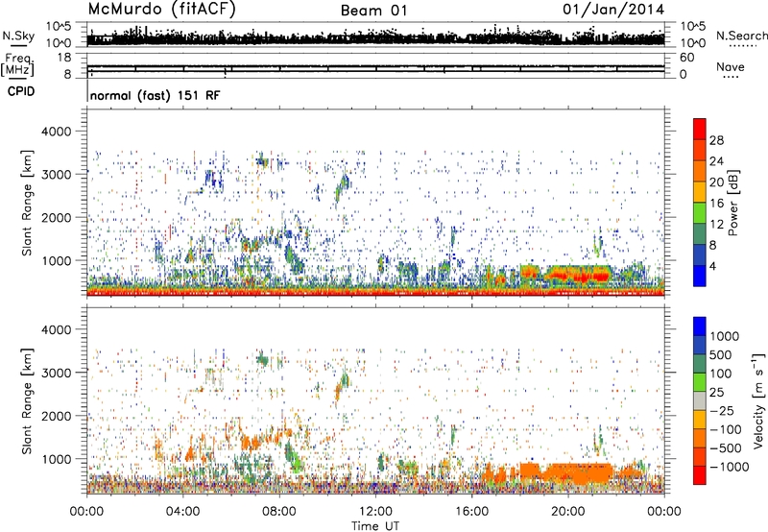The width and height of the screenshot is (768, 532).
Task: Click the '4000' tick of the power panel
Action: [x=57, y=132]
